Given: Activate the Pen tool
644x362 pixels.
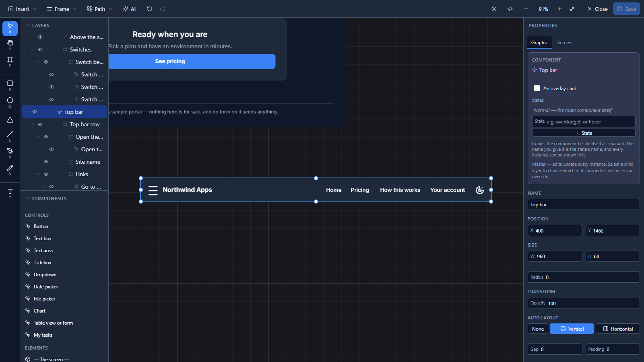Looking at the screenshot, I should point(10,152).
